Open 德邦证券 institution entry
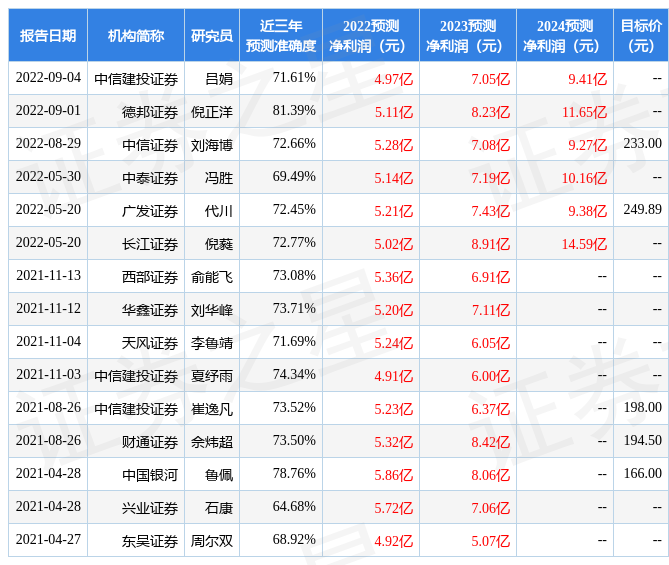Screen dimensions: 669x565 coord(150,112)
